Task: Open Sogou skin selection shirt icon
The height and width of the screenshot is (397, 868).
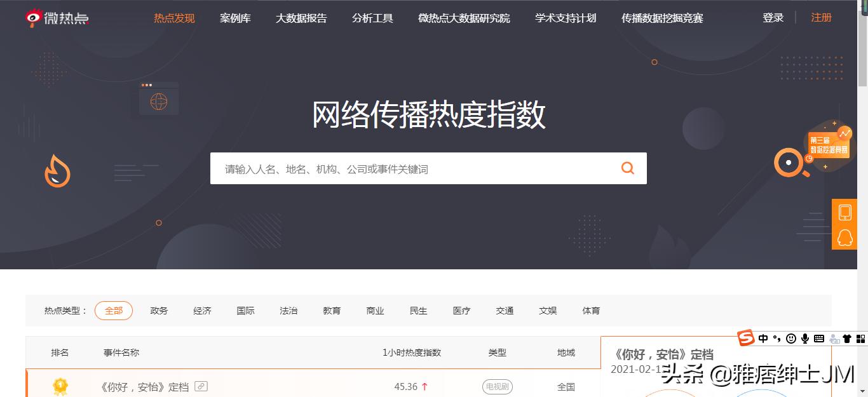Action: [847, 339]
